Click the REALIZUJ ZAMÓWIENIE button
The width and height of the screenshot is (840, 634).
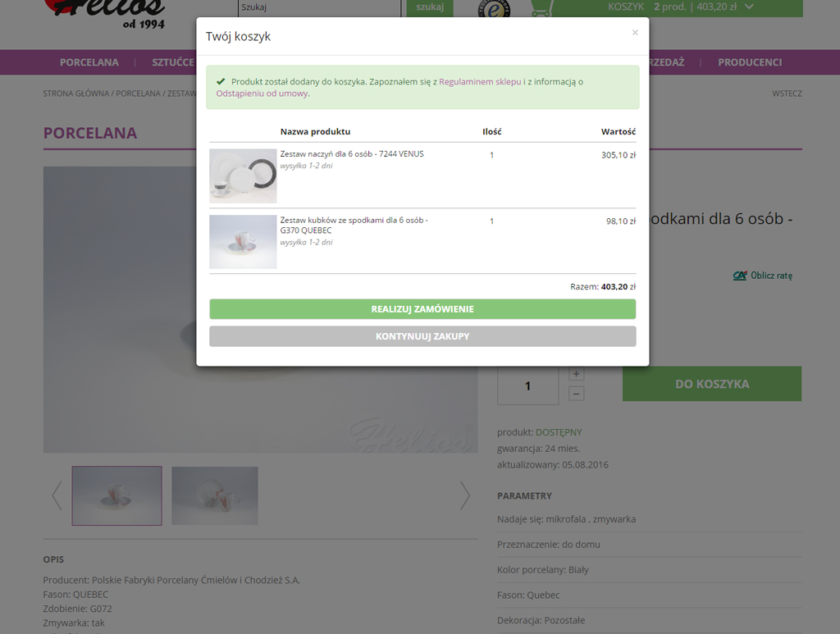coord(422,309)
